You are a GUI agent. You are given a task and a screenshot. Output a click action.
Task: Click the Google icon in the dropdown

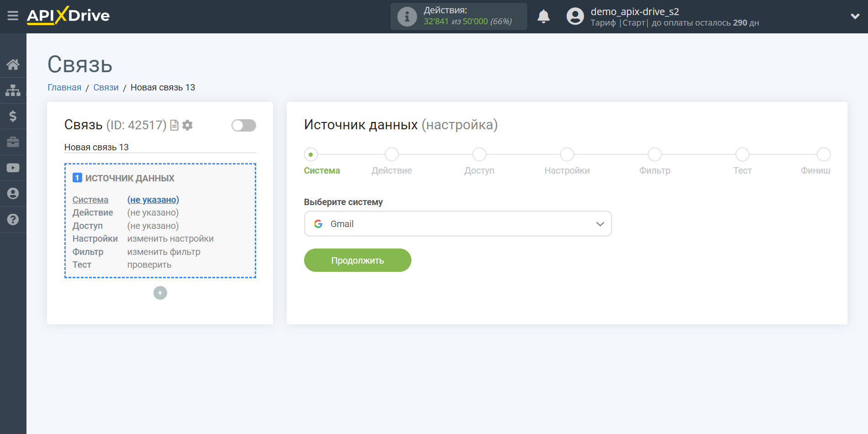318,224
